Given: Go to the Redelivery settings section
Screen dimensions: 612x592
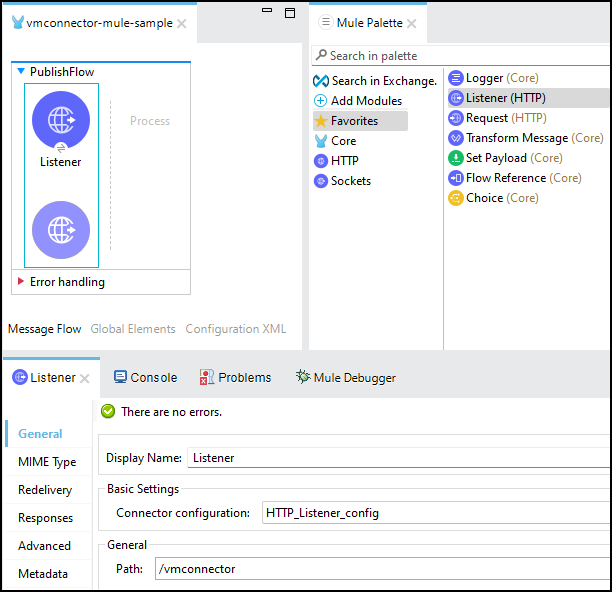Looking at the screenshot, I should pyautogui.click(x=45, y=490).
